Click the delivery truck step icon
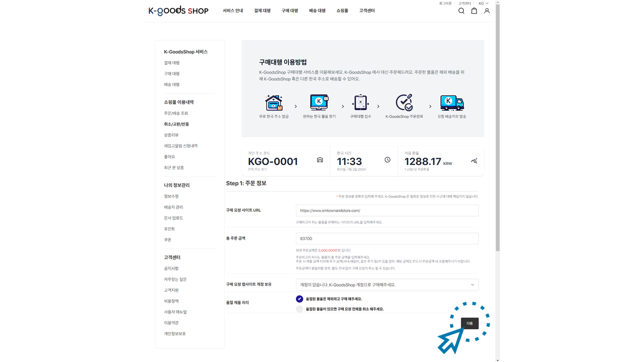 coord(452,103)
